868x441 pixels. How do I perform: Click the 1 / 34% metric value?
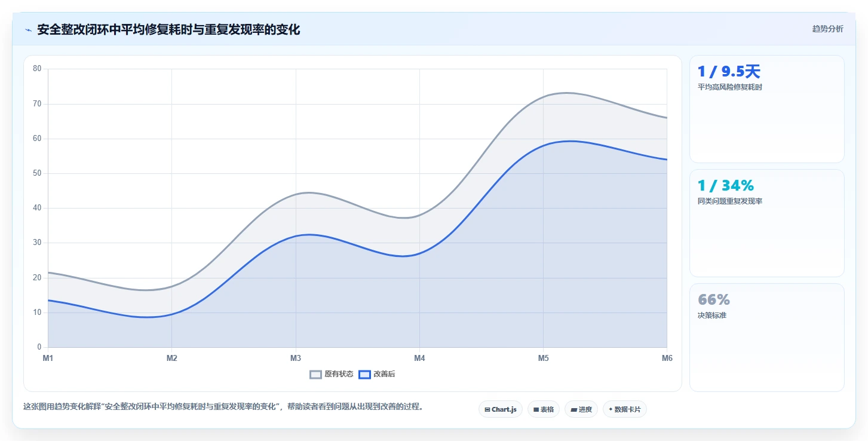pos(727,186)
